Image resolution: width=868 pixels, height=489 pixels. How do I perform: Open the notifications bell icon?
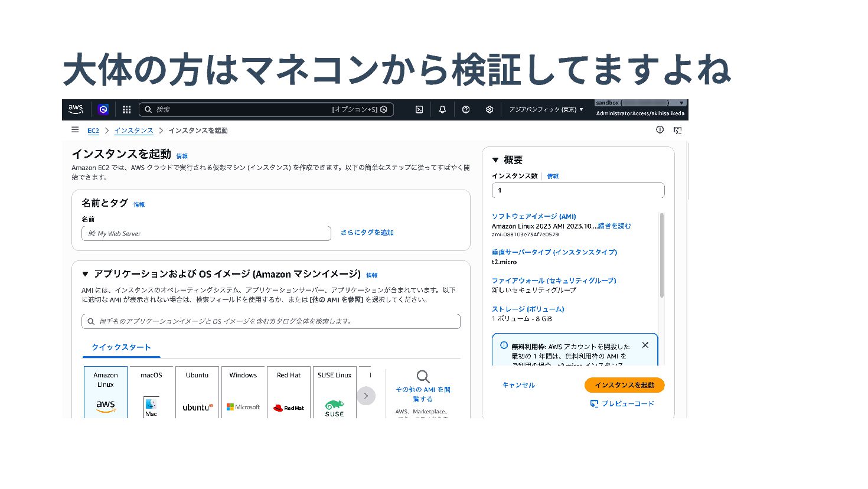click(x=442, y=109)
